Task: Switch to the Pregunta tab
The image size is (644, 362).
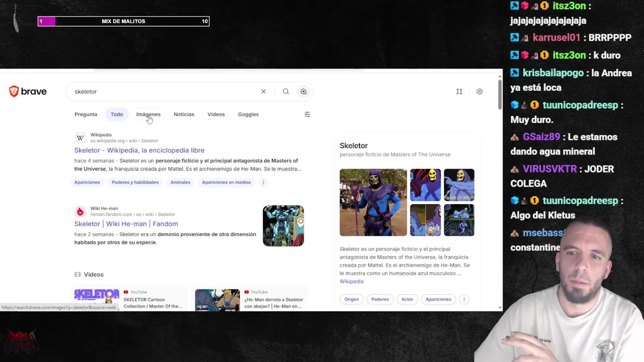Action: [x=86, y=114]
